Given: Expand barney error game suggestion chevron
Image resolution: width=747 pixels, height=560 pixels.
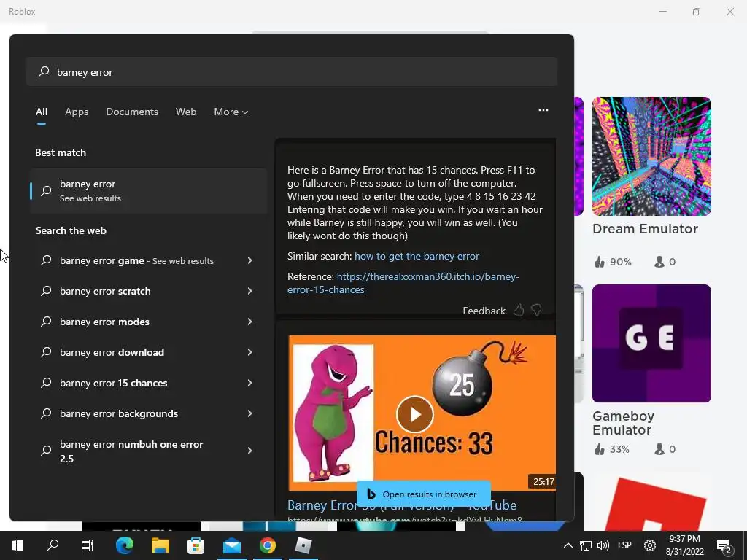Looking at the screenshot, I should 249,260.
